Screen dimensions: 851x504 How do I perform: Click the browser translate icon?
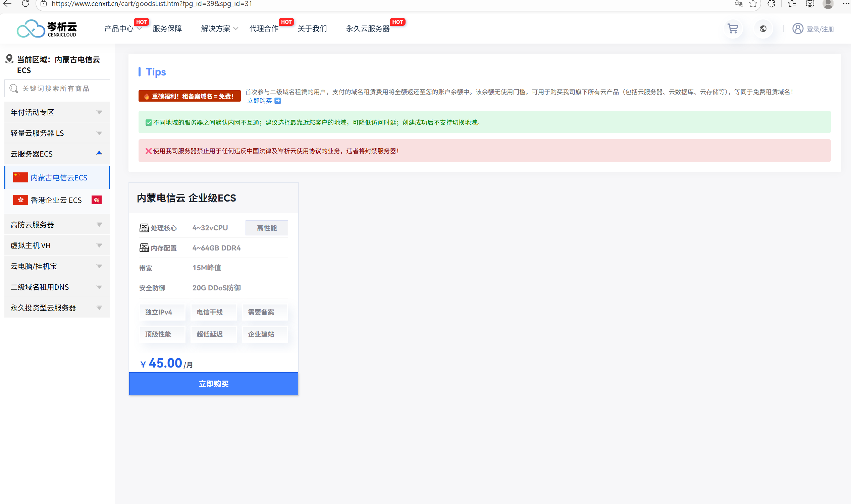coord(739,4)
